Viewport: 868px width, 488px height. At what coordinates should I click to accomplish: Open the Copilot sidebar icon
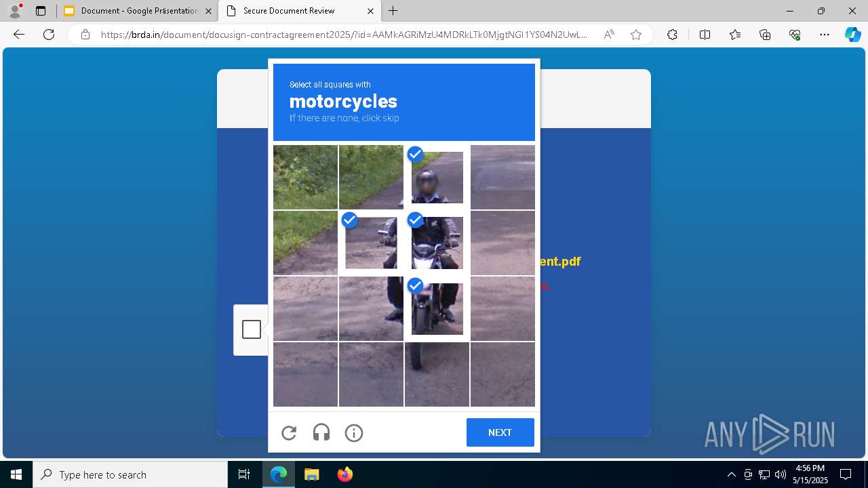(853, 35)
